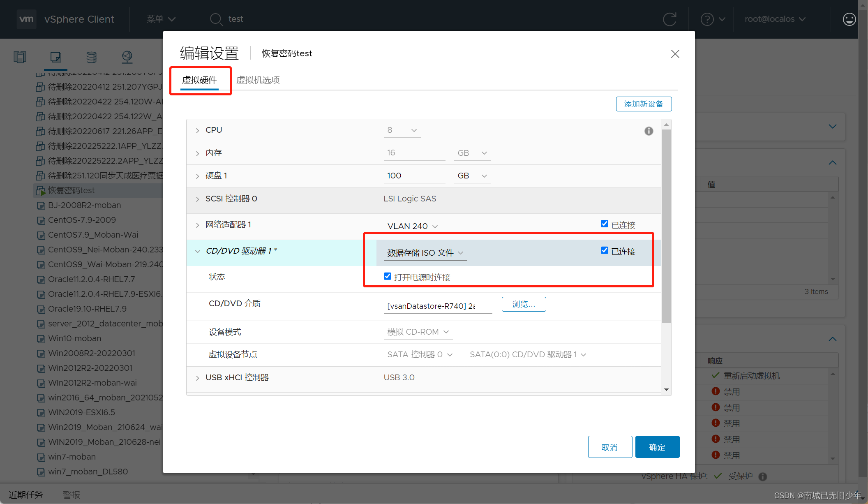This screenshot has height=504, width=868.
Task: Click the CD/DVD 介质 path field
Action: coord(438,306)
